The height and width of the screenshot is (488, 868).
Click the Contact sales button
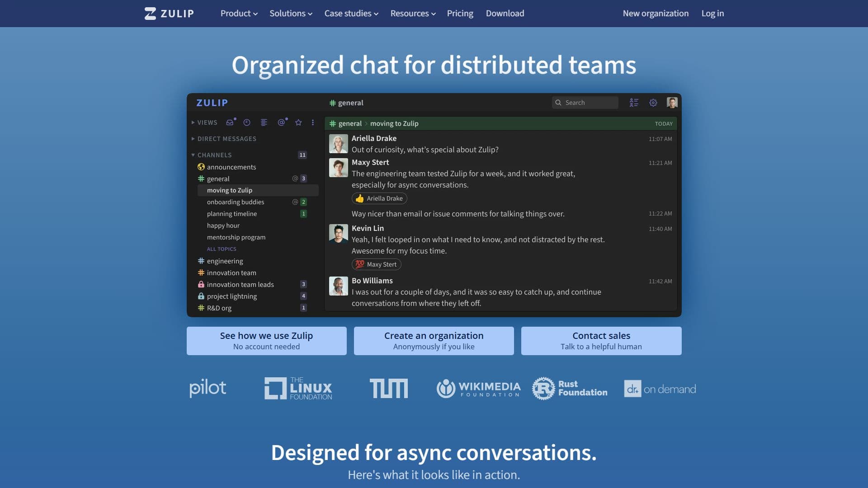click(601, 341)
